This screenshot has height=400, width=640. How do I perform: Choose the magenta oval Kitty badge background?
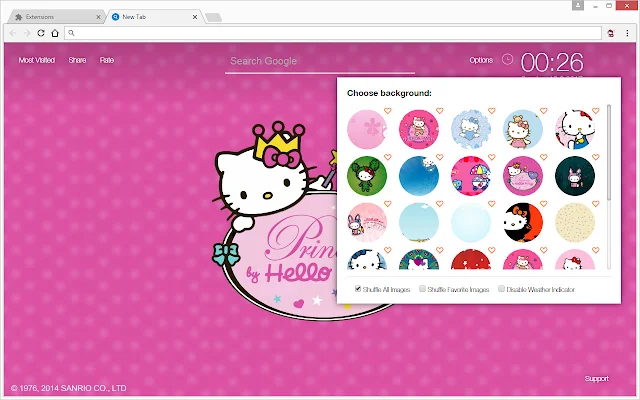click(523, 176)
